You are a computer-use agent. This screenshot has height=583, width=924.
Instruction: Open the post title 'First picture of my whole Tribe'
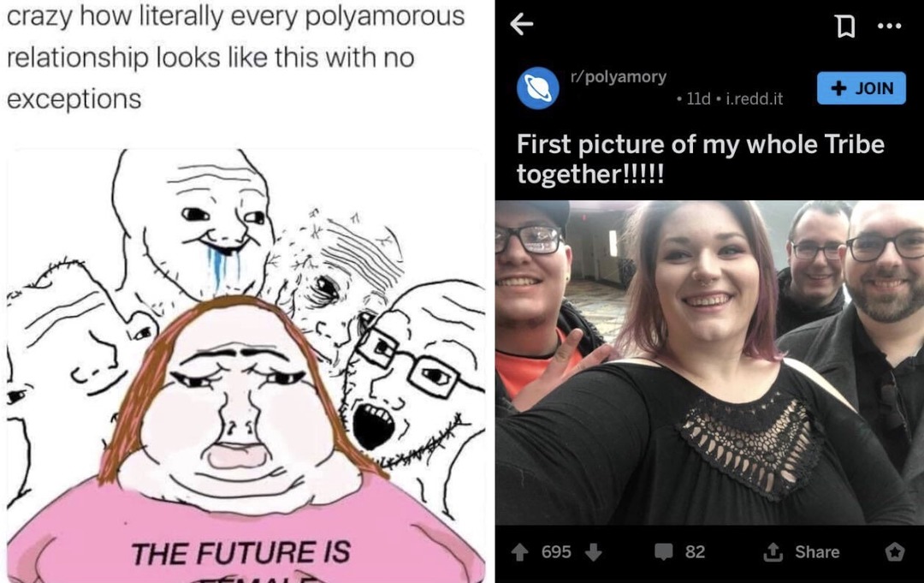tap(700, 145)
